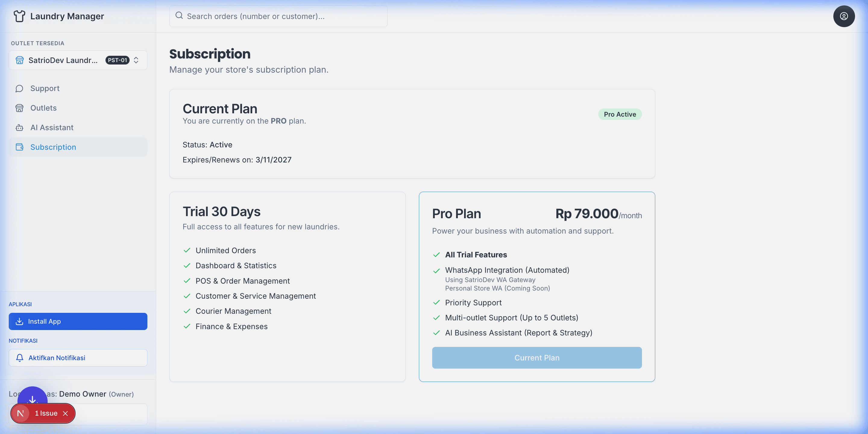Click the Outlets store icon
The width and height of the screenshot is (868, 434).
point(19,108)
